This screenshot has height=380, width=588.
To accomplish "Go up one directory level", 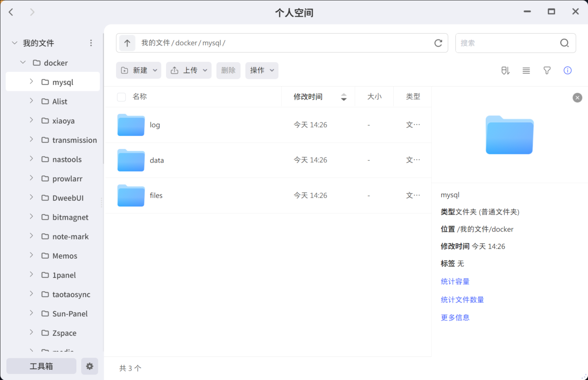I will point(127,43).
